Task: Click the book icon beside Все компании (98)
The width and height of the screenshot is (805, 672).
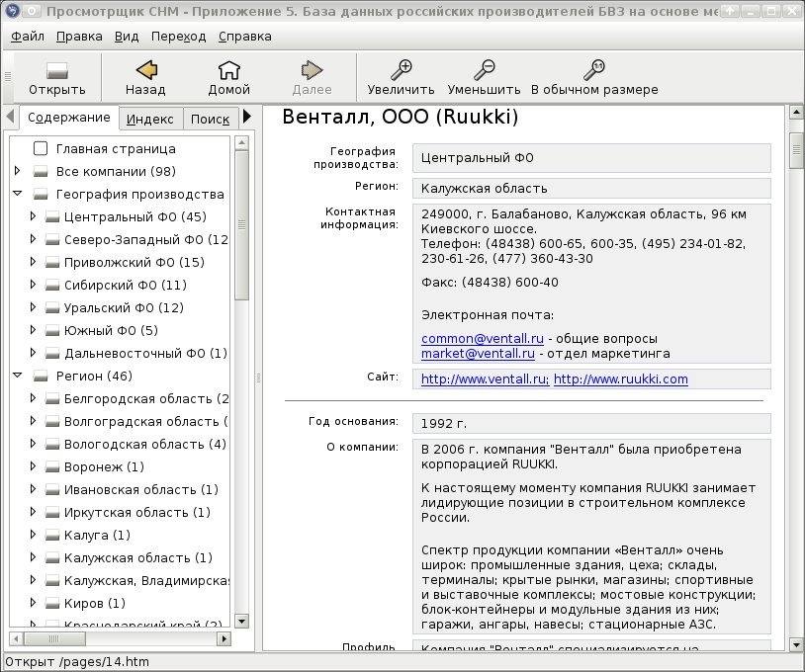Action: click(x=40, y=171)
